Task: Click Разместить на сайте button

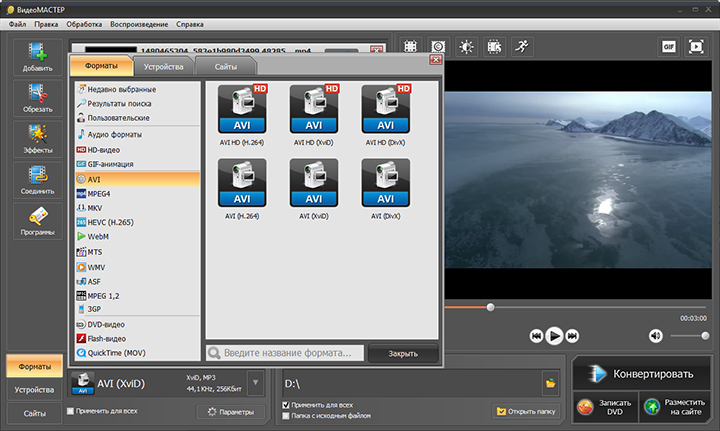Action: pos(675,407)
